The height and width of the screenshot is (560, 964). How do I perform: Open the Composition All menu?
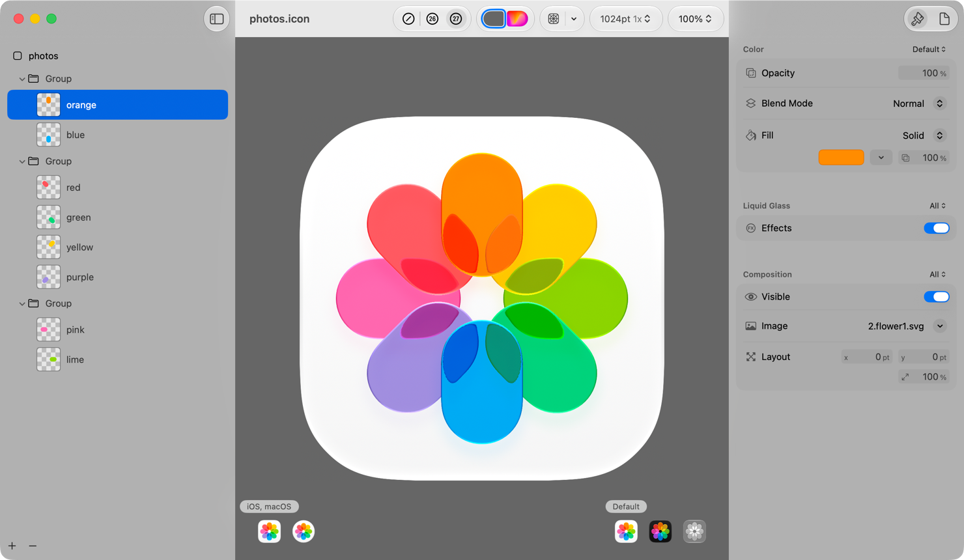[937, 275]
